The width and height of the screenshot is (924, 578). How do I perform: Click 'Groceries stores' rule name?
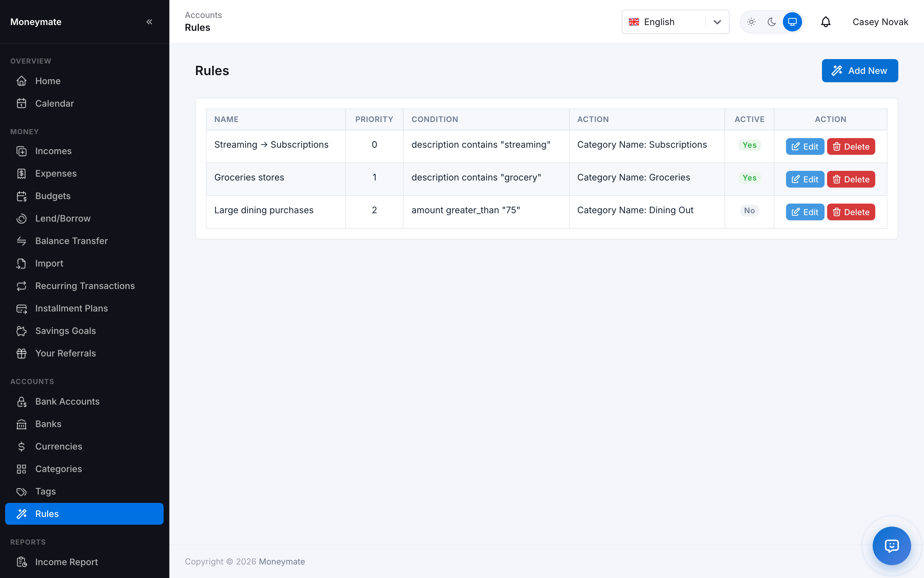(249, 177)
